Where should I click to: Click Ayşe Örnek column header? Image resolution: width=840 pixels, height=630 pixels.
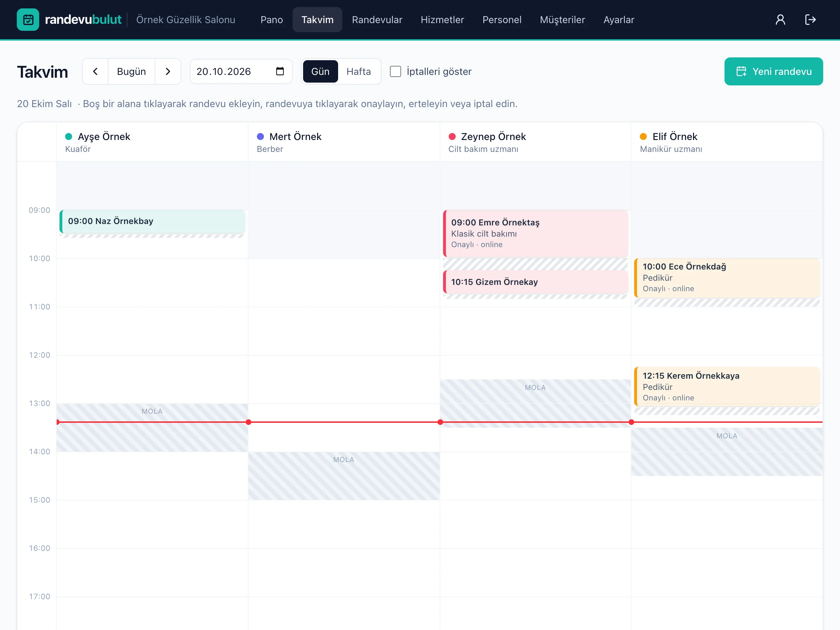152,142
